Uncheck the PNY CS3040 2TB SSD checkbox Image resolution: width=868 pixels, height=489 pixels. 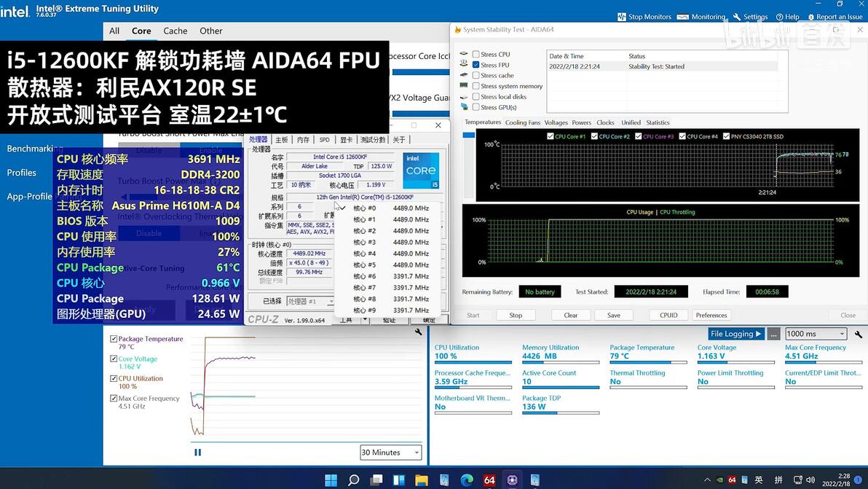[x=726, y=136]
